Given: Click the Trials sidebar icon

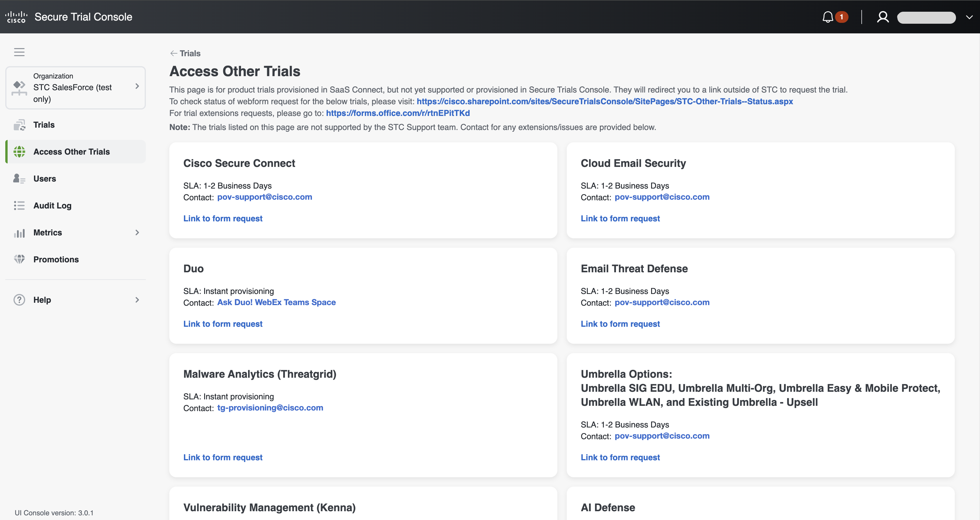Looking at the screenshot, I should click(x=19, y=125).
